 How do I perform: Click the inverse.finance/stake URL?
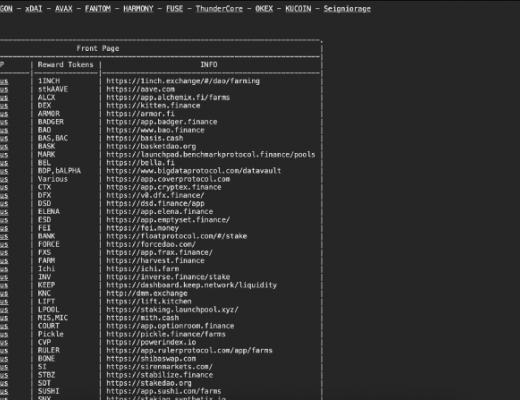pos(168,277)
